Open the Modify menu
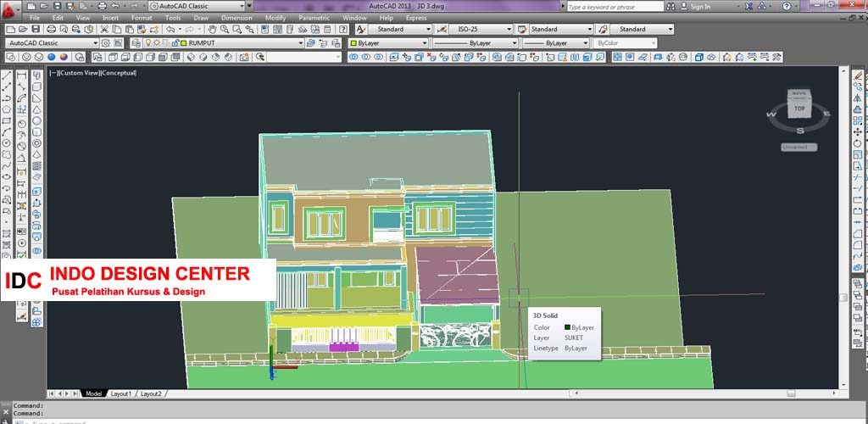The width and height of the screenshot is (868, 424). click(x=275, y=18)
